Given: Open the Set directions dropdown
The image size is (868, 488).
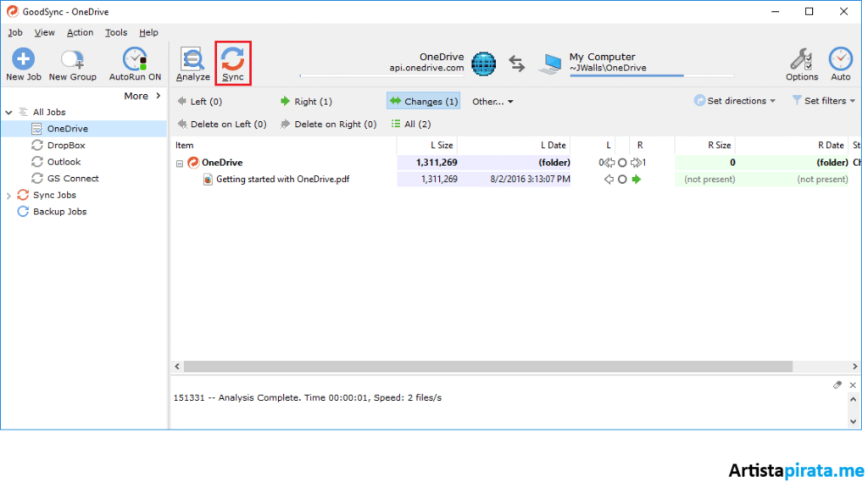Looking at the screenshot, I should (x=735, y=101).
